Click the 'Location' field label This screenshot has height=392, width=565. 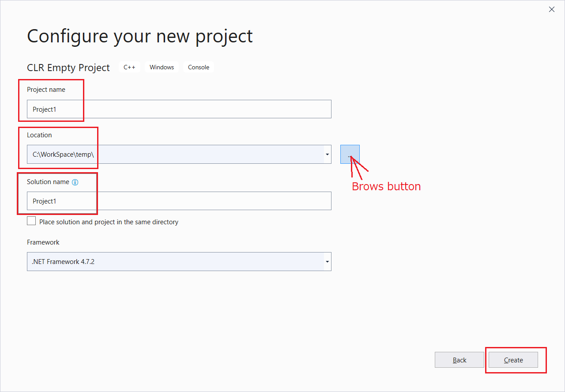pos(39,135)
